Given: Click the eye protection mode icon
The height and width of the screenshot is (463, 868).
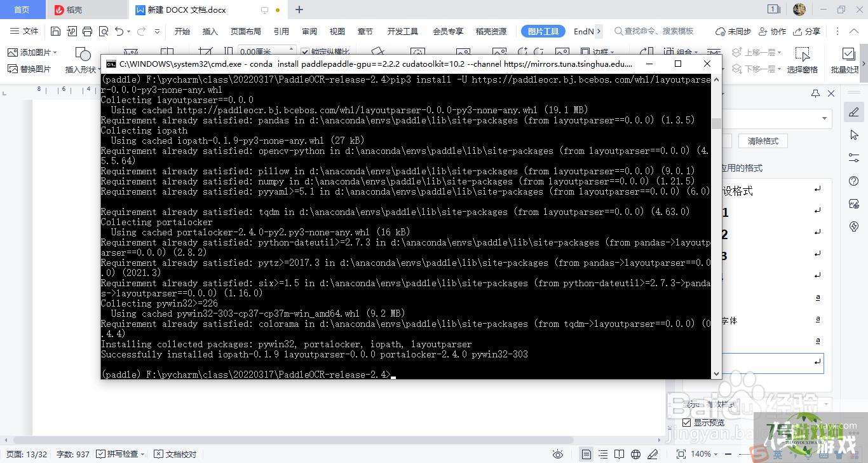Looking at the screenshot, I should coord(558,454).
